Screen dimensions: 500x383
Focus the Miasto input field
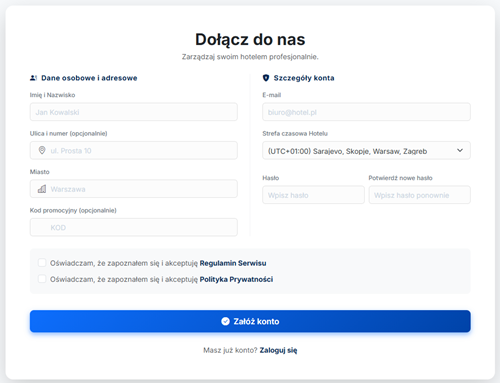pos(134,189)
